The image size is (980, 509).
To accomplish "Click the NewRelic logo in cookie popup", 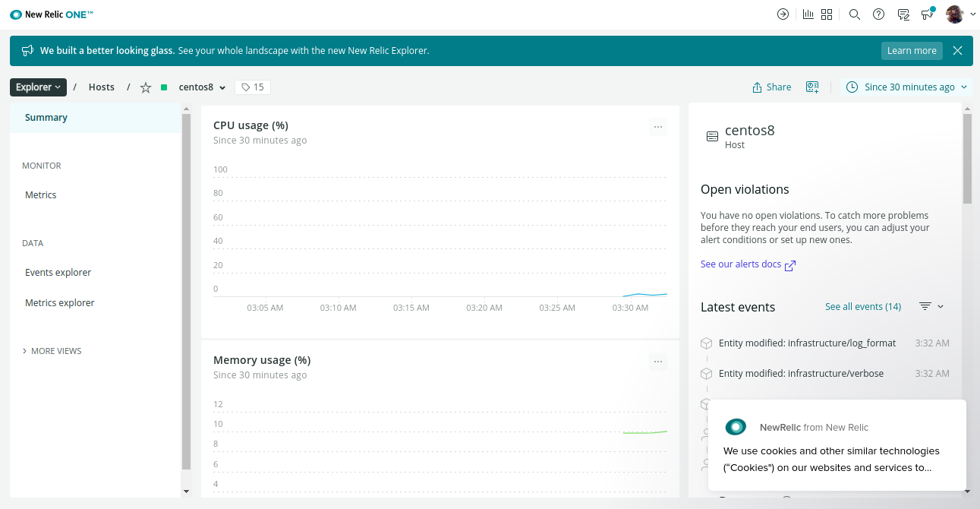I will tap(736, 427).
